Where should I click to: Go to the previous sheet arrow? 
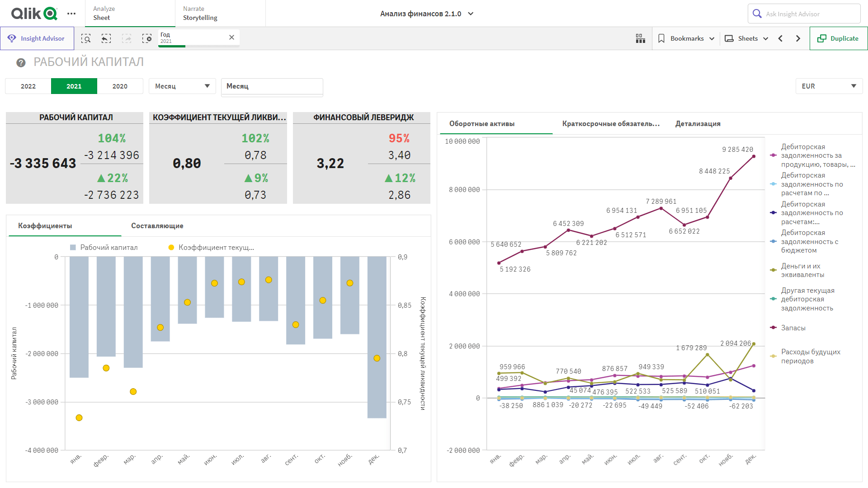click(x=780, y=39)
